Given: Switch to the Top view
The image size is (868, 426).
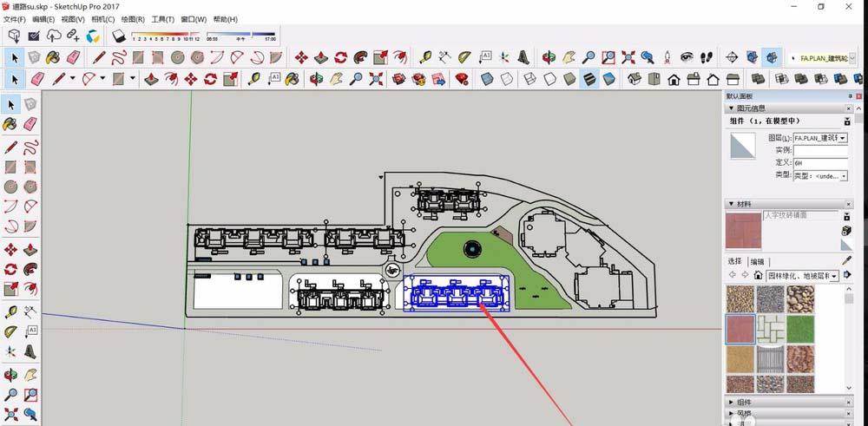Looking at the screenshot, I should pos(654,79).
